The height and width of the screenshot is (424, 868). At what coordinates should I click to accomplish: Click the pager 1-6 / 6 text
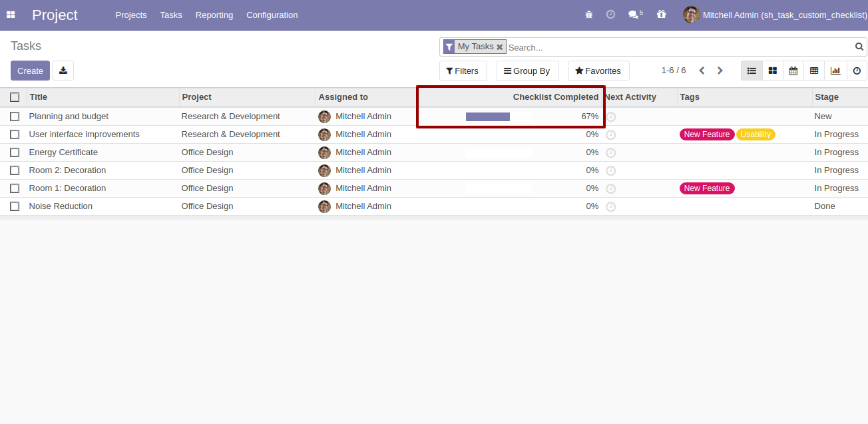coord(673,71)
